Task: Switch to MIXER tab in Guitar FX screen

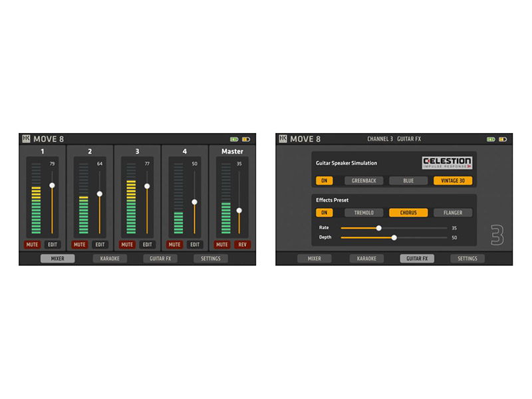Action: (x=315, y=259)
